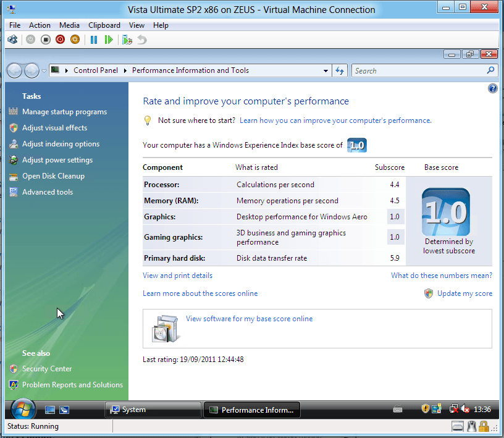Click the orange Save state icon
Viewport: 504px width, 438px height.
[x=75, y=40]
